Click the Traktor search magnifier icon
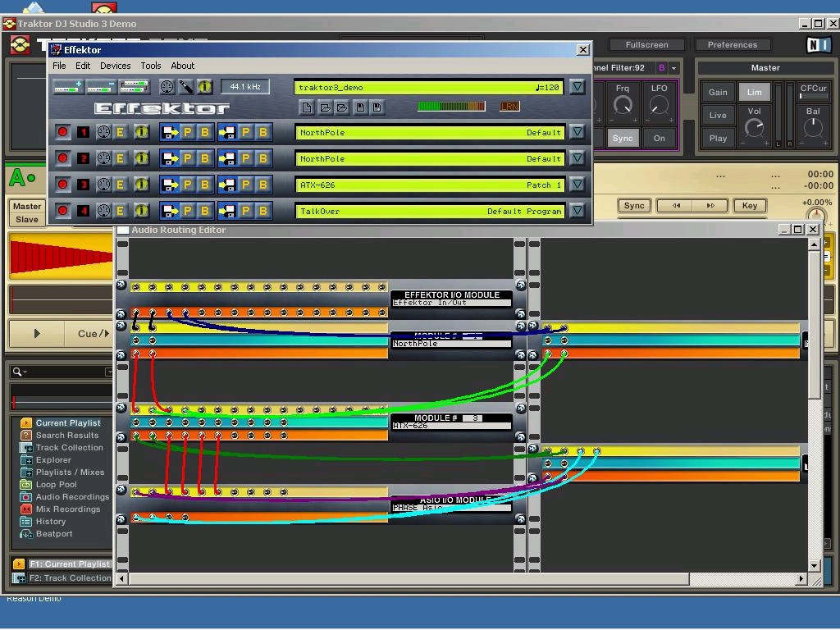 click(x=17, y=372)
